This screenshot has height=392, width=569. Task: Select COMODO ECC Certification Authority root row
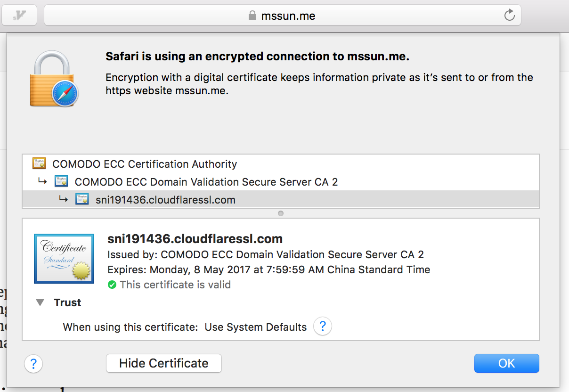click(x=145, y=164)
